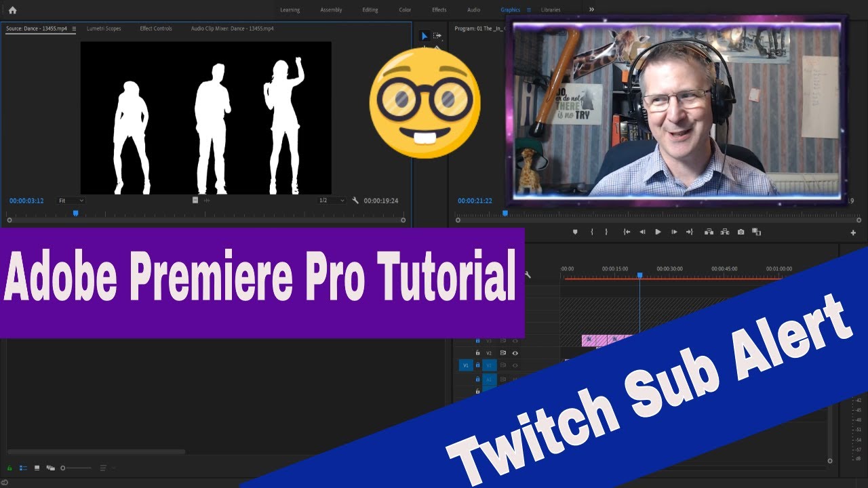
Task: Open the Lumetri Scopes panel tab
Action: point(104,28)
